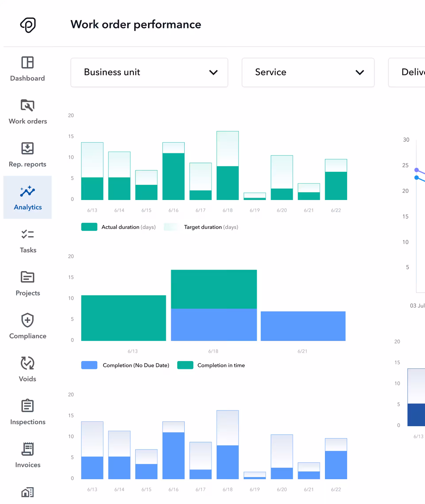
Task: Click the building icon at sidebar bottom
Action: [x=27, y=492]
